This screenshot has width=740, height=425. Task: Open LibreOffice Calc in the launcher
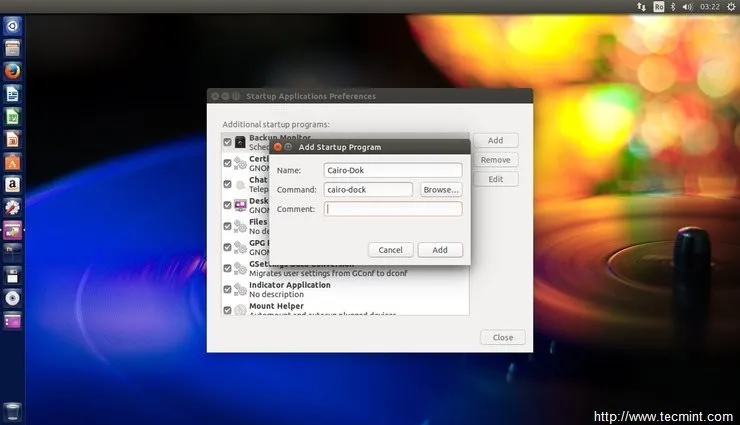coord(13,117)
